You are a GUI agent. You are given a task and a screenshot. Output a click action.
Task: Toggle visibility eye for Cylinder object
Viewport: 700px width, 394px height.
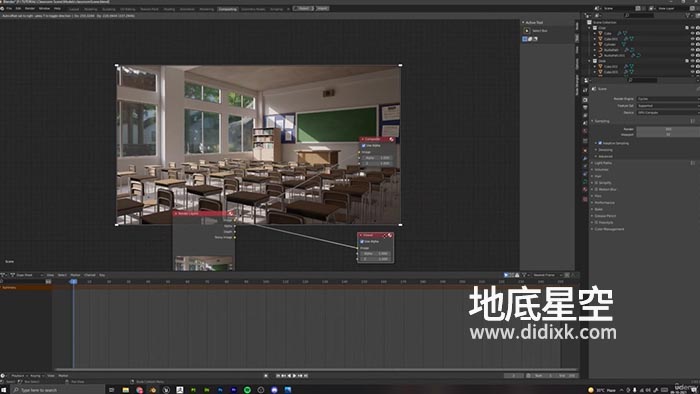(692, 44)
